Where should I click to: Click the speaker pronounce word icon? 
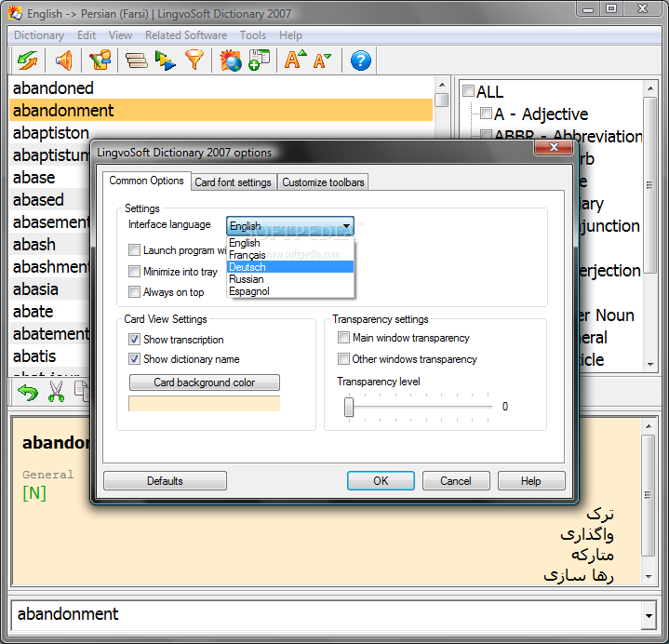click(63, 60)
